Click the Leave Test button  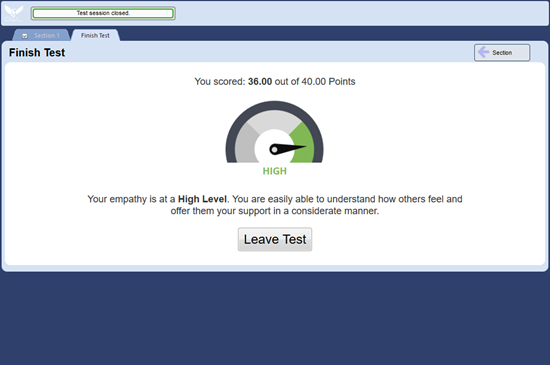pos(275,239)
